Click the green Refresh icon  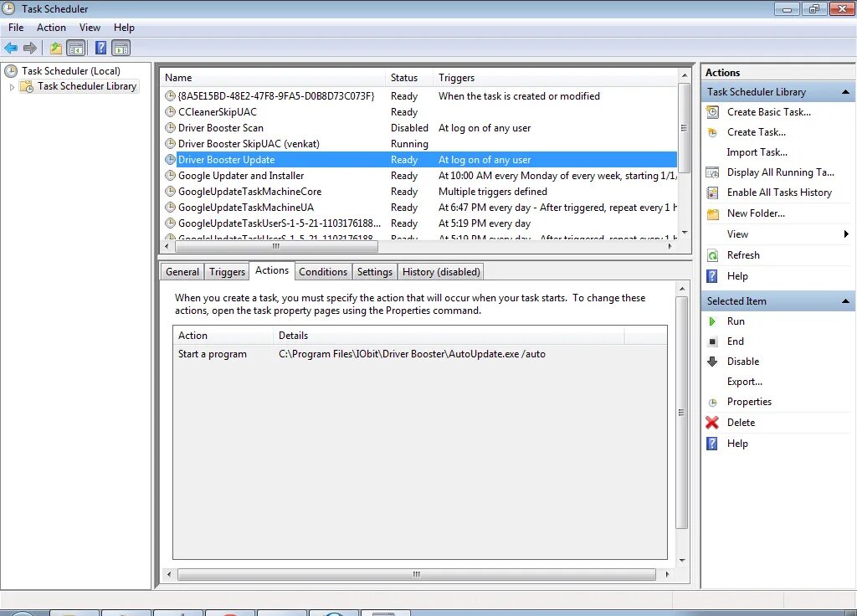point(713,255)
